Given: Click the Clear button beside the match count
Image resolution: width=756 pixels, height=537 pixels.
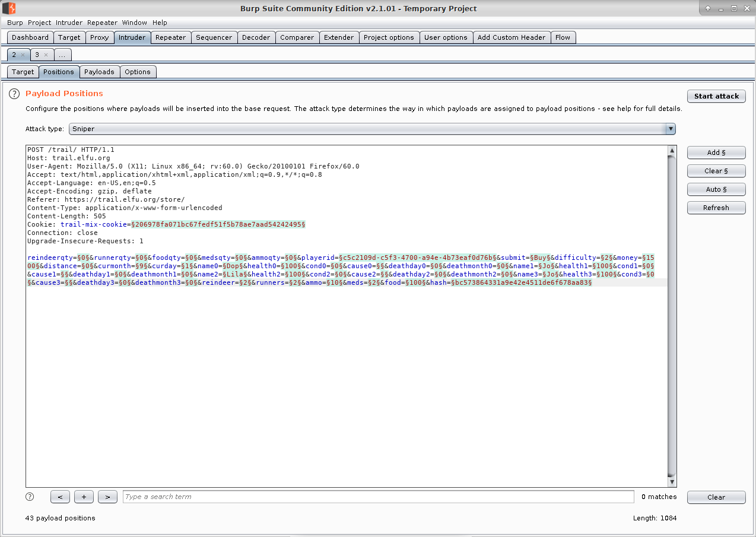Looking at the screenshot, I should pyautogui.click(x=716, y=497).
